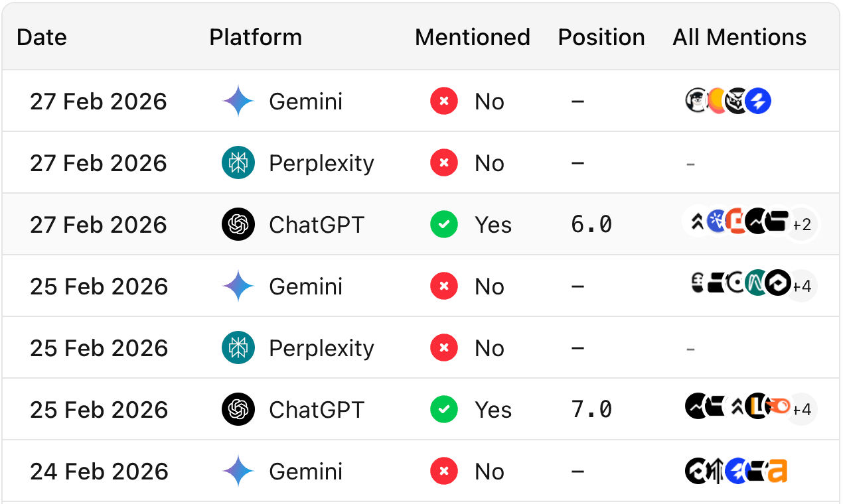Click the otter mascot mention avatar

pos(696,99)
